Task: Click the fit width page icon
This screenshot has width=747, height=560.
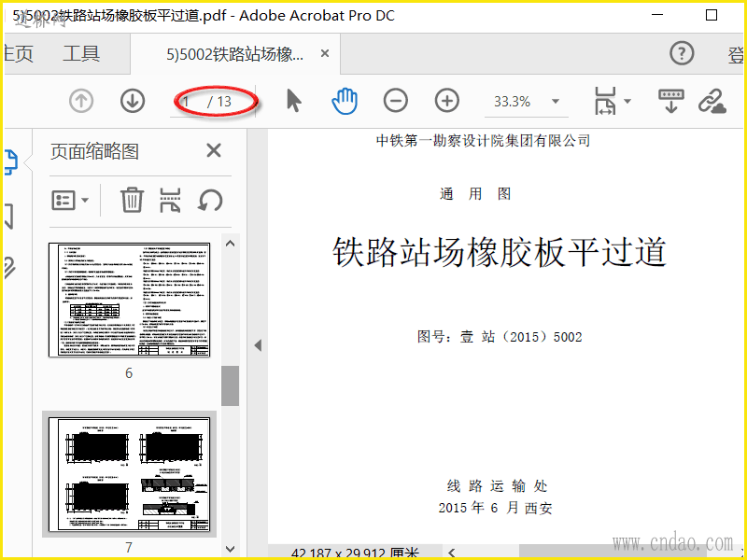Action: [x=605, y=101]
